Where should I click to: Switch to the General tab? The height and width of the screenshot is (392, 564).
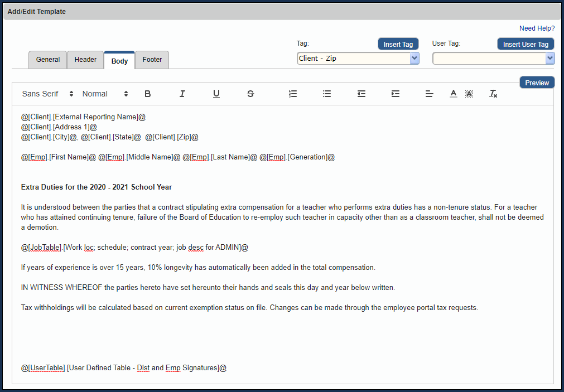pyautogui.click(x=48, y=60)
